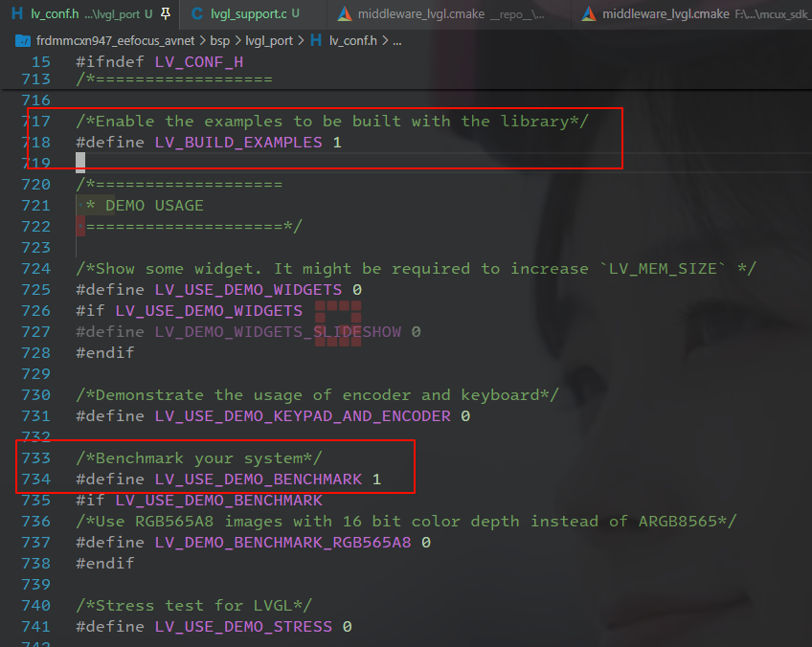Switch to the lvgl_support.c tab

pyautogui.click(x=249, y=13)
